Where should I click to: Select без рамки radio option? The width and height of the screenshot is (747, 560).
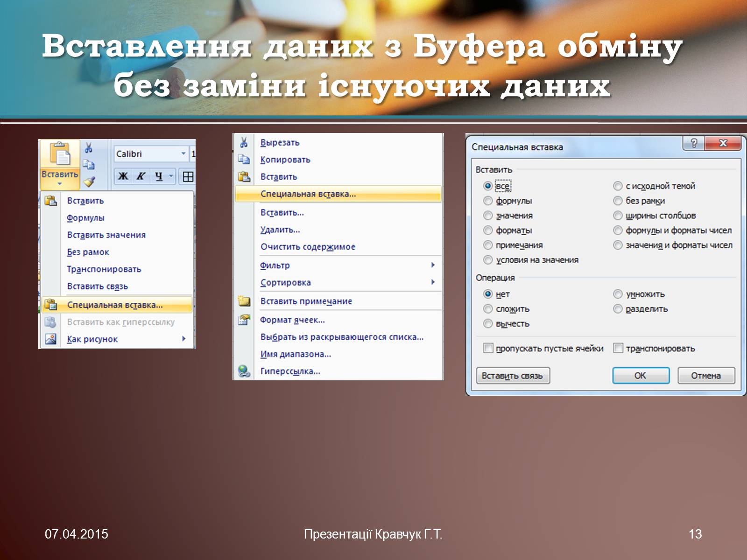pos(618,201)
